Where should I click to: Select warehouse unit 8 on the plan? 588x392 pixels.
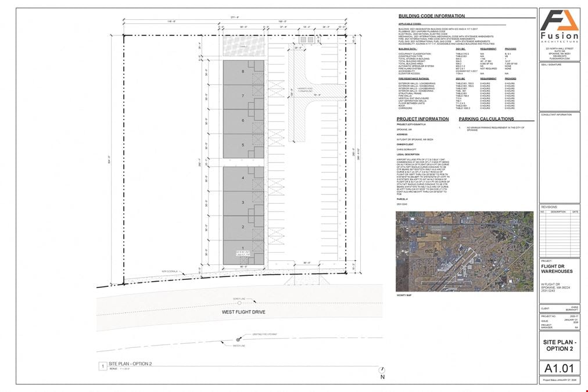pyautogui.click(x=243, y=73)
